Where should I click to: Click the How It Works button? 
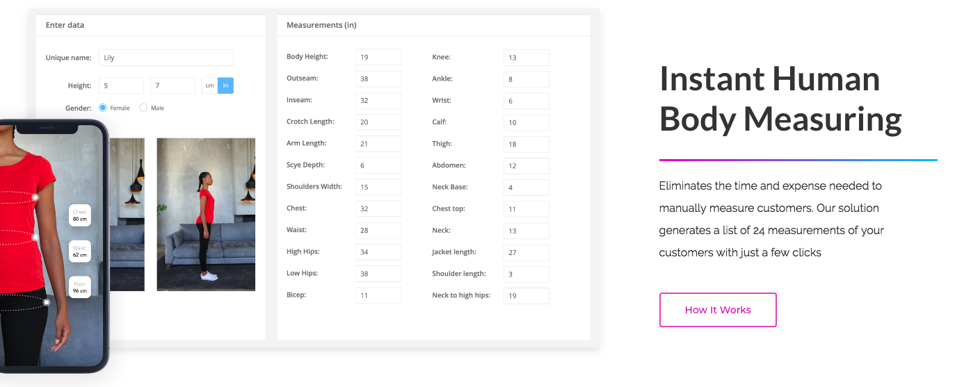coord(717,310)
